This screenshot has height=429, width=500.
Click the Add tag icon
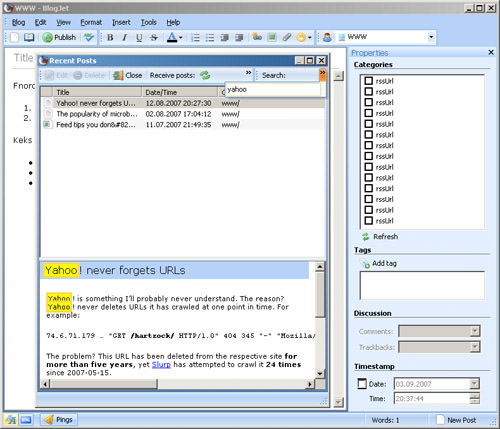point(365,264)
